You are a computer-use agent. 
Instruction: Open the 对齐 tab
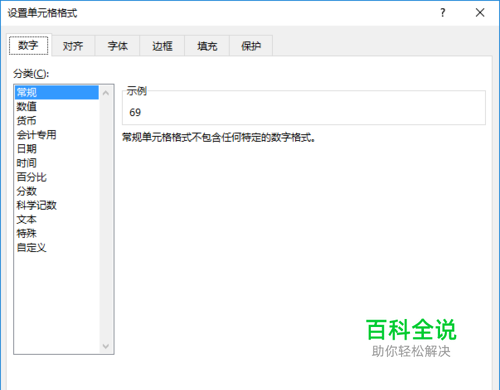pyautogui.click(x=73, y=46)
